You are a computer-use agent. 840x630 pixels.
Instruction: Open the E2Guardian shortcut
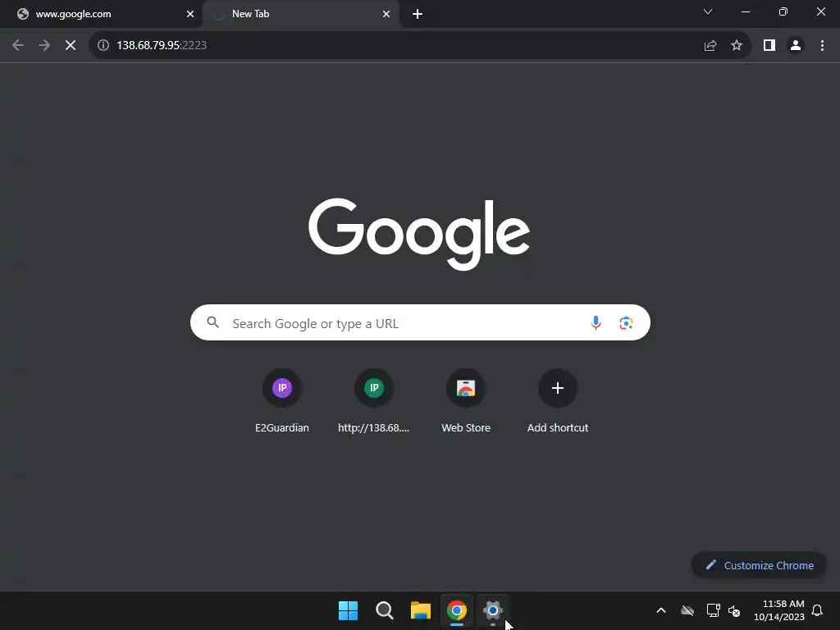pyautogui.click(x=282, y=400)
